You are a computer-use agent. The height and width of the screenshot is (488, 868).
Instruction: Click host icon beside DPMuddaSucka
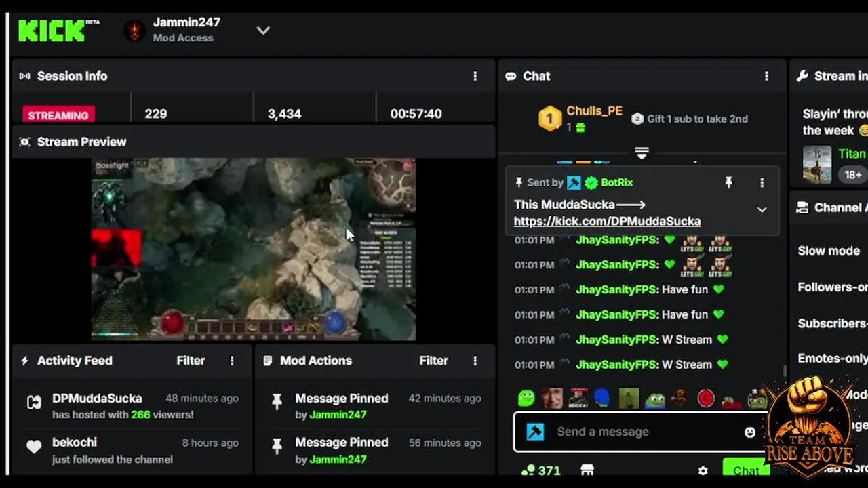[34, 403]
